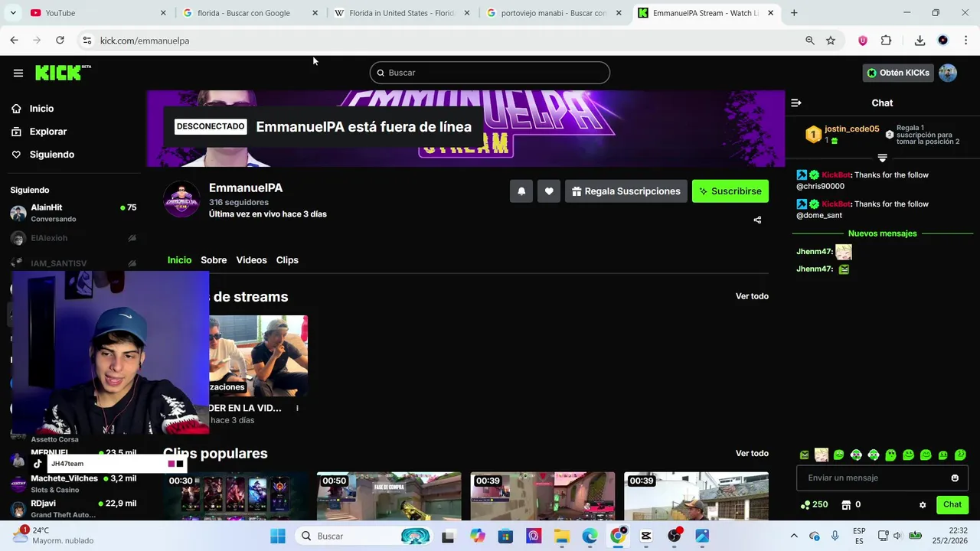Toggle the heart follow button

[x=549, y=191]
